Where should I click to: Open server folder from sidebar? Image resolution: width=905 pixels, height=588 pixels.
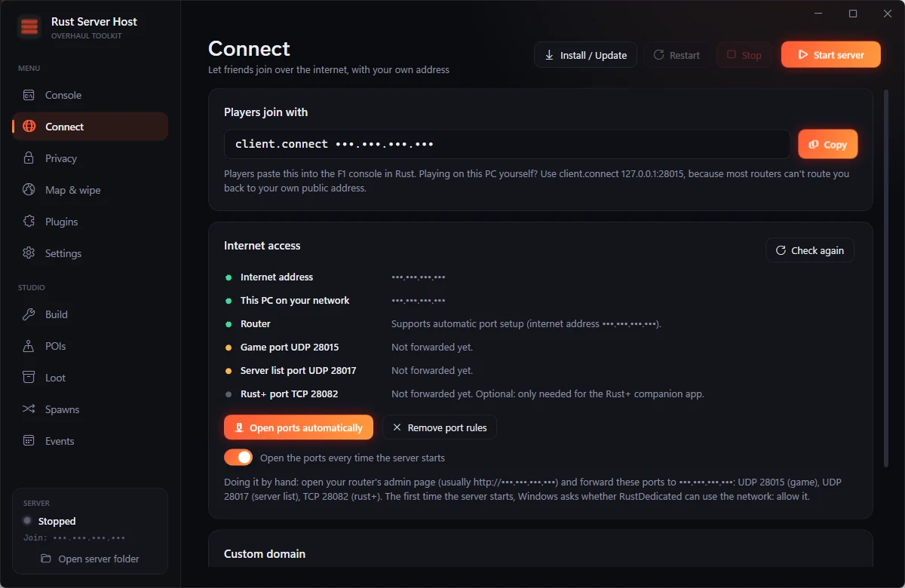pos(90,559)
